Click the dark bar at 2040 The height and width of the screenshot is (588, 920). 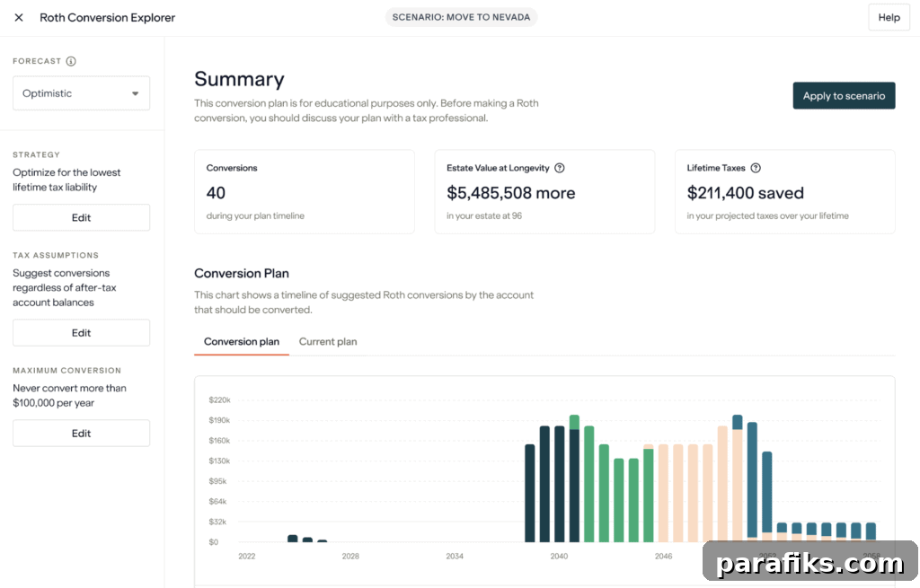click(559, 484)
